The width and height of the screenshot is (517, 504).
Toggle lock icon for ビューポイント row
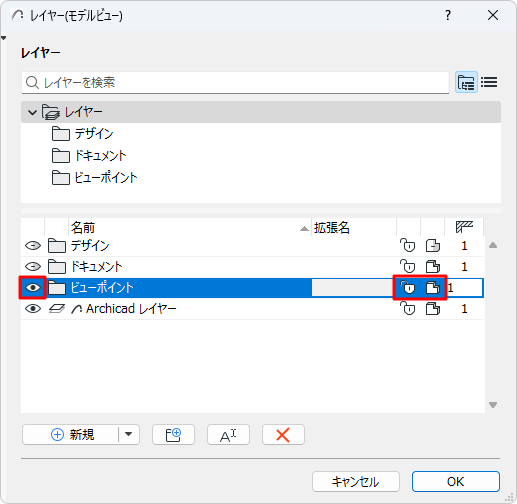point(408,288)
